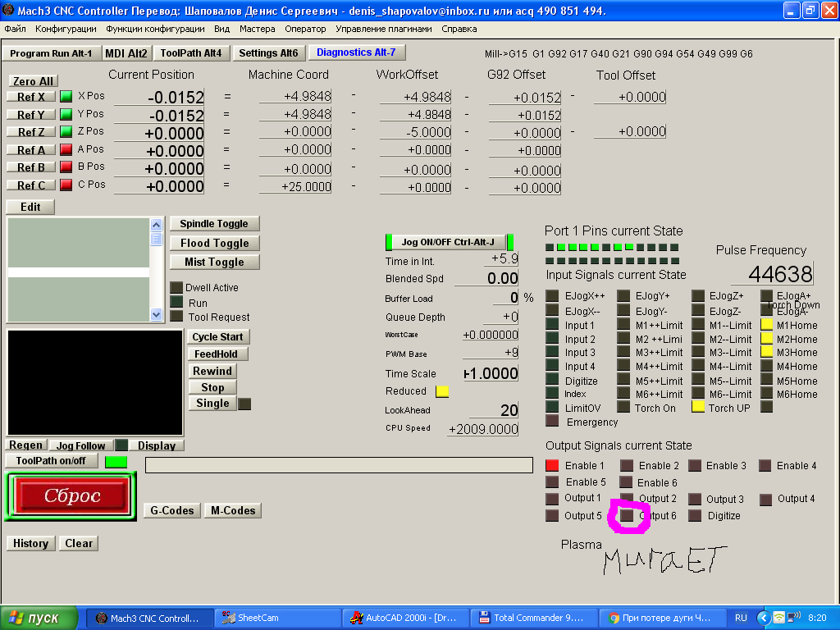Click the Time Scale value field
Image resolution: width=840 pixels, height=630 pixels.
click(x=491, y=373)
